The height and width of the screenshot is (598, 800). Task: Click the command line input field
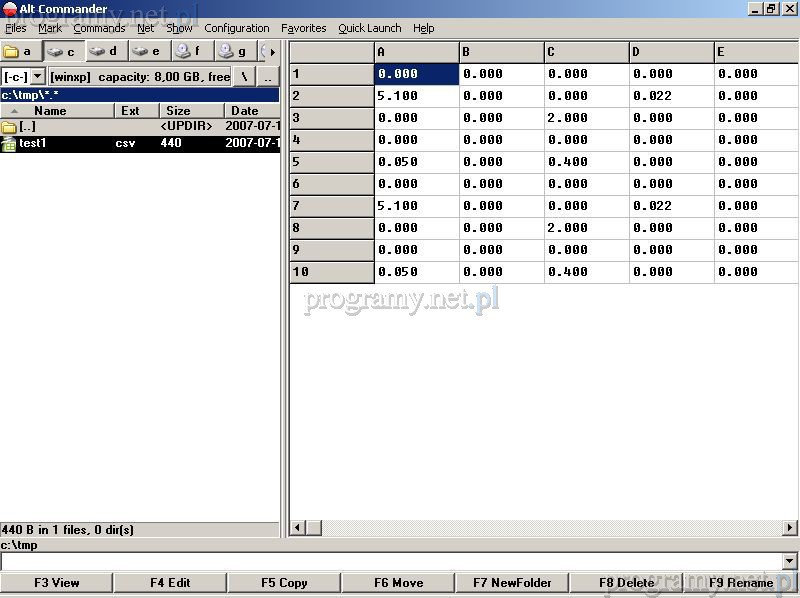point(390,562)
